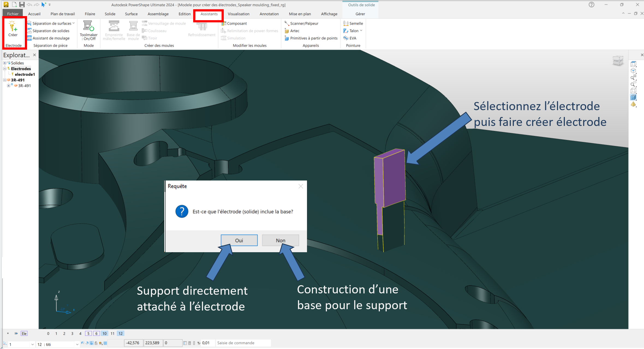Select the shaded view cube icon
The width and height of the screenshot is (644, 349).
tap(633, 97)
